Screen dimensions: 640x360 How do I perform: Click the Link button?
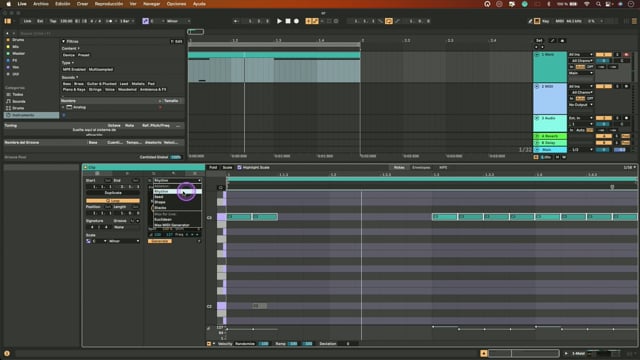pyautogui.click(x=27, y=21)
